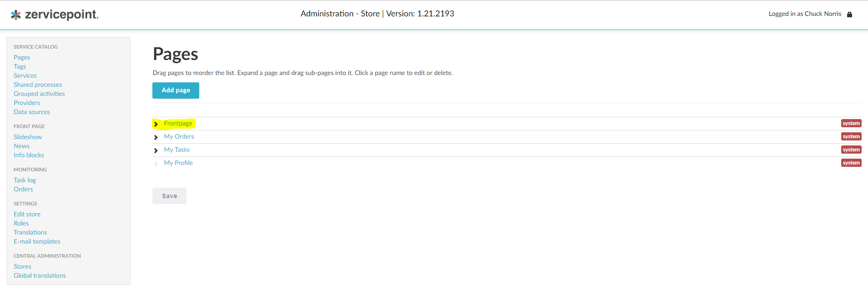Screen dimensions: 868x295
Task: Navigate to E-mail templates settings
Action: tap(37, 241)
